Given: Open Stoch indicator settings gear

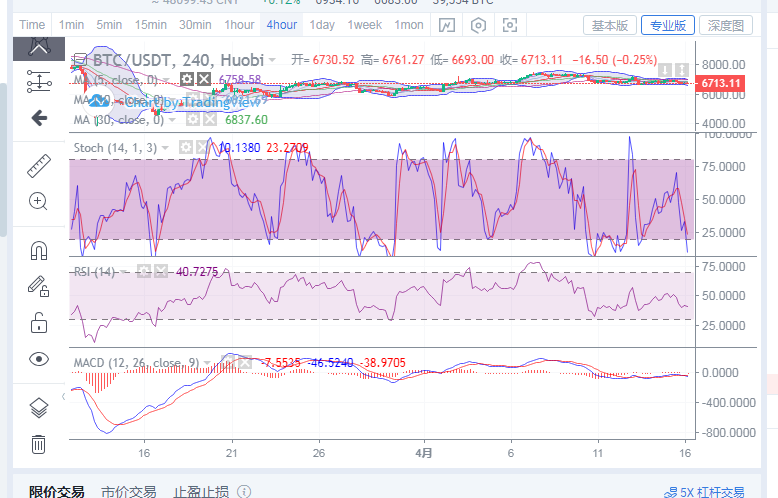Looking at the screenshot, I should 186,147.
